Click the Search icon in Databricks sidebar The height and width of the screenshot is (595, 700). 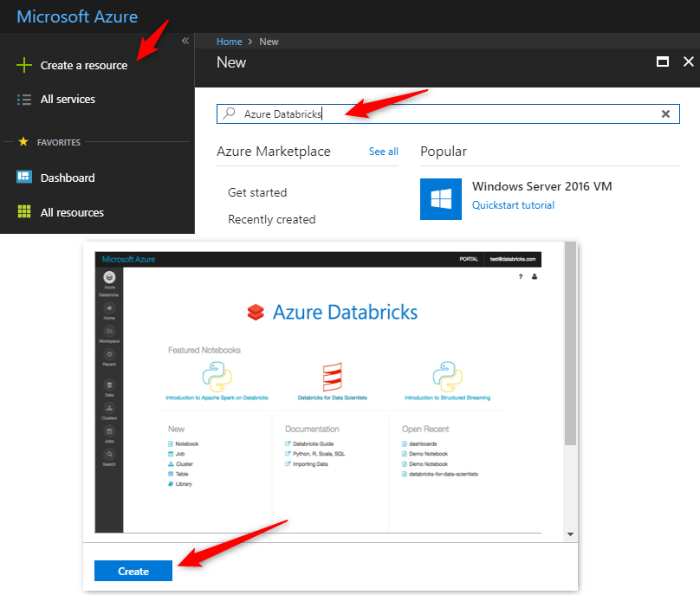(109, 455)
